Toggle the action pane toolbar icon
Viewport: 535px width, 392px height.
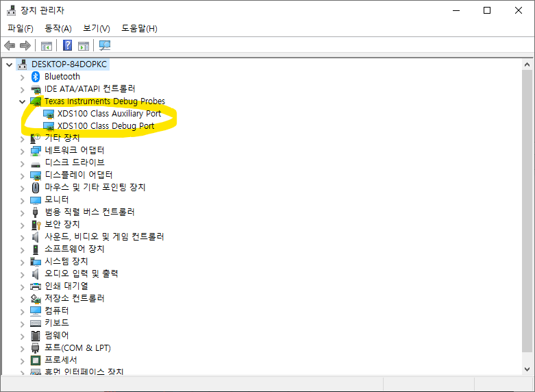[84, 45]
